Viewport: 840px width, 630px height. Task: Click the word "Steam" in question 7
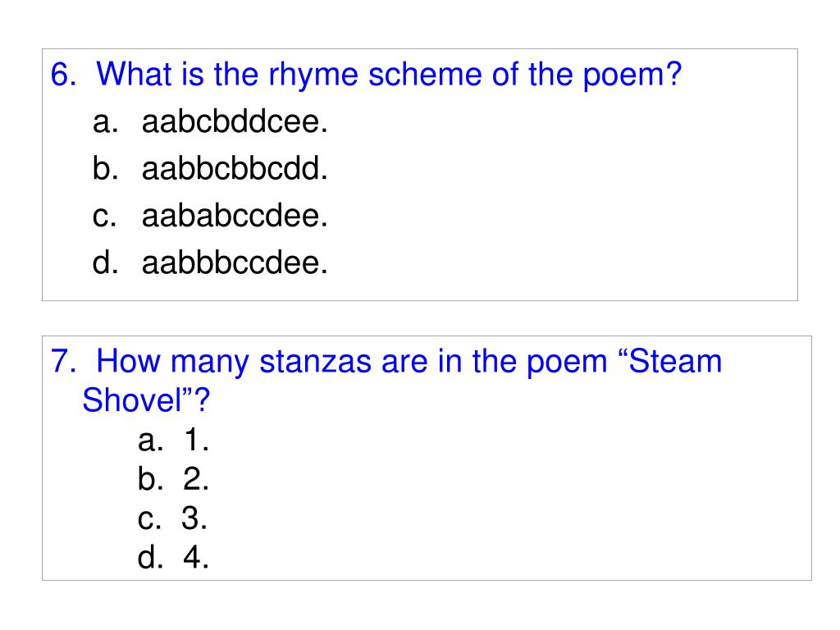pos(675,361)
